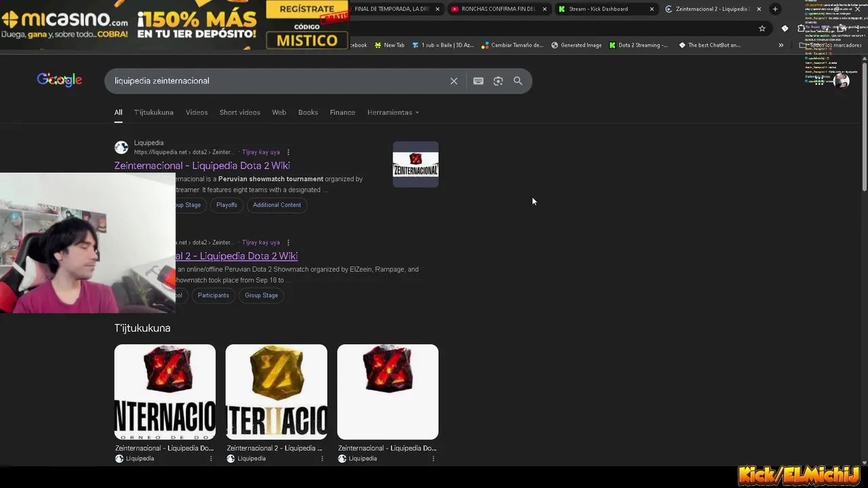
Task: Clear the search query with the X icon
Action: tap(454, 81)
